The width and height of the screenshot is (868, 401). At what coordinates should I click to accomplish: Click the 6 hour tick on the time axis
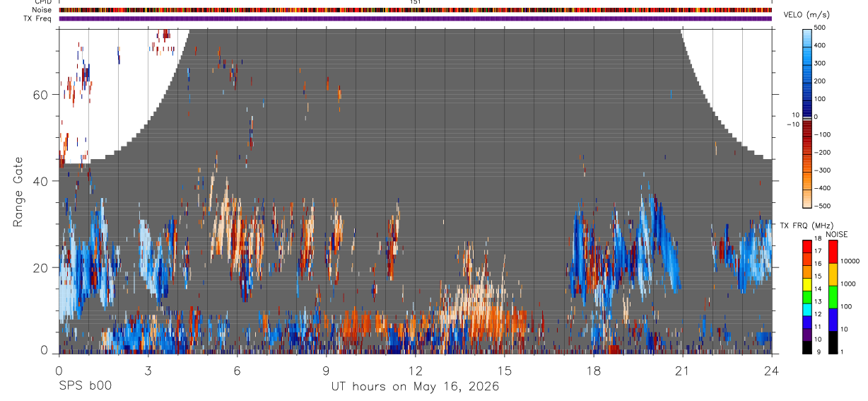(237, 370)
